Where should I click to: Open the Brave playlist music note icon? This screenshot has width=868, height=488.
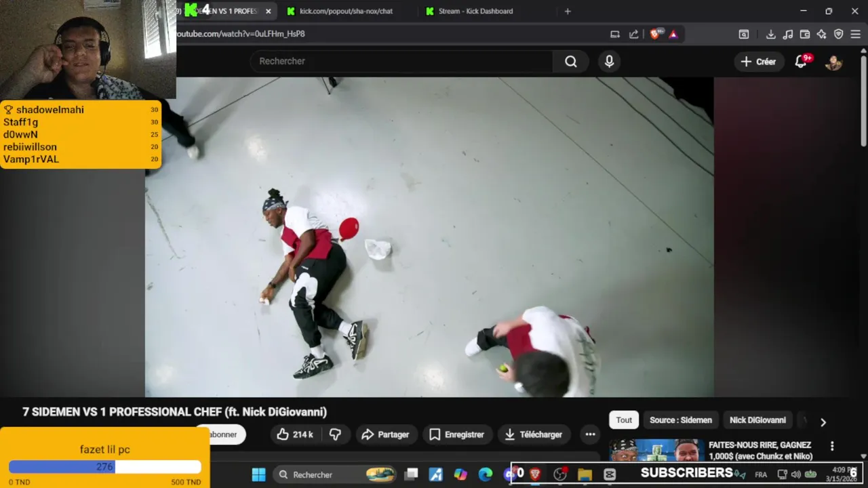788,35
